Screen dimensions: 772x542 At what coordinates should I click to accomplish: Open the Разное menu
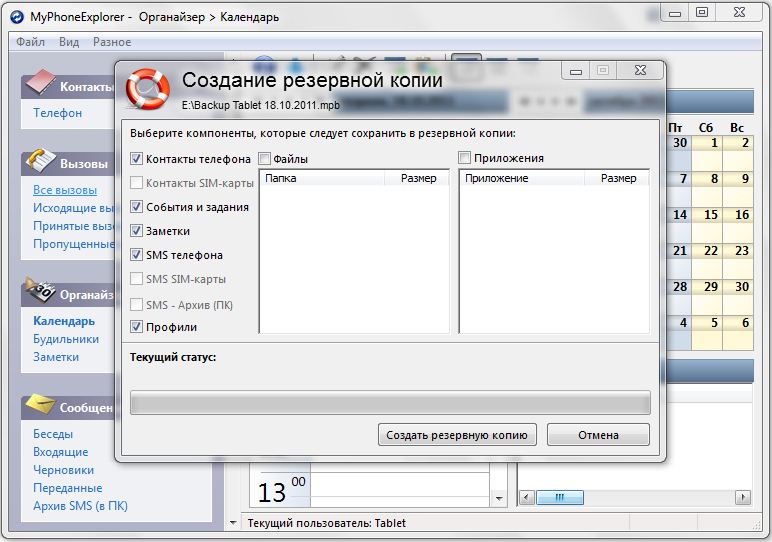112,42
